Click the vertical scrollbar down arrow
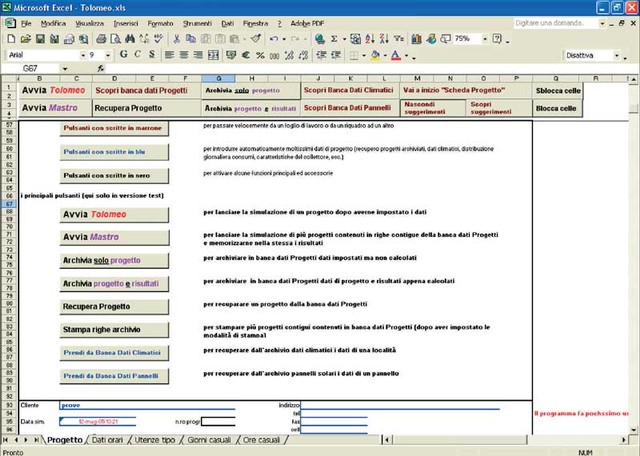Viewport: 640px width, 456px height. tap(633, 429)
